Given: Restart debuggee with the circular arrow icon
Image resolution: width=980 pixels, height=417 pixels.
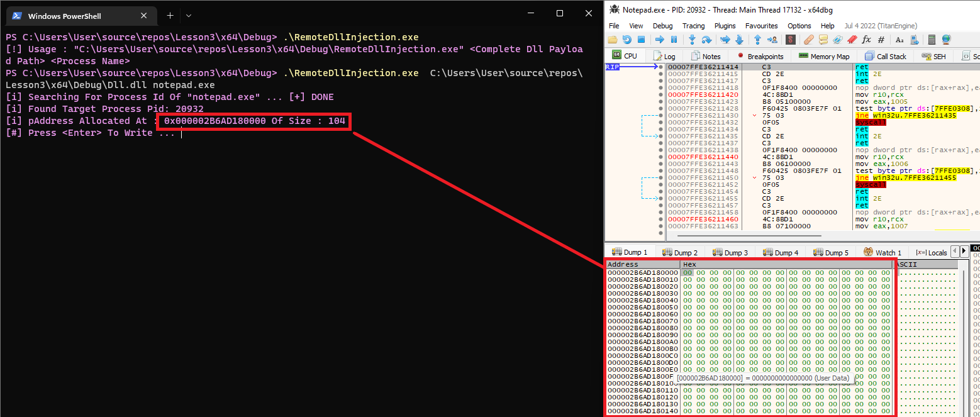Looking at the screenshot, I should 627,40.
